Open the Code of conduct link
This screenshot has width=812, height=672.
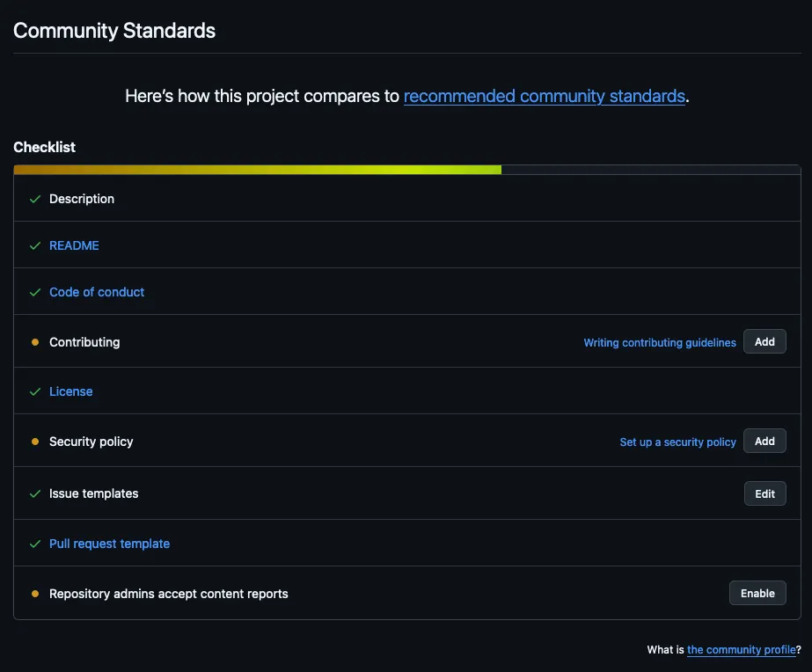coord(97,292)
